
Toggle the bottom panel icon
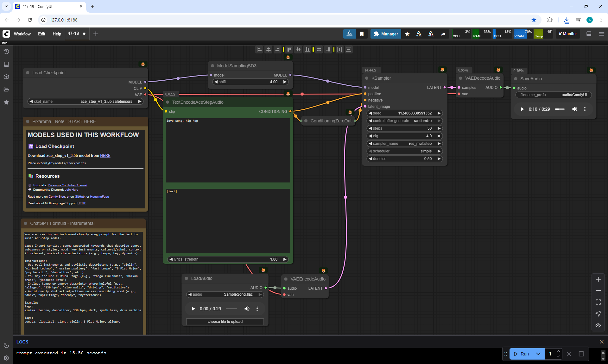tap(589, 34)
